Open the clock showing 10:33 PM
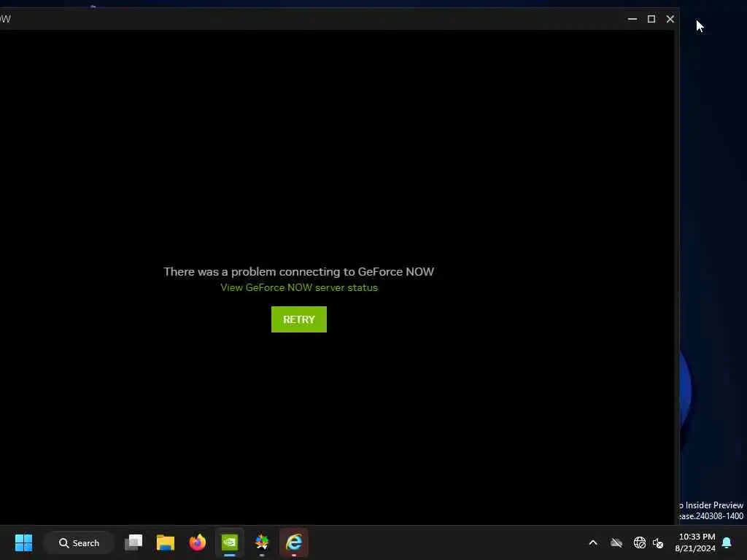 click(695, 542)
